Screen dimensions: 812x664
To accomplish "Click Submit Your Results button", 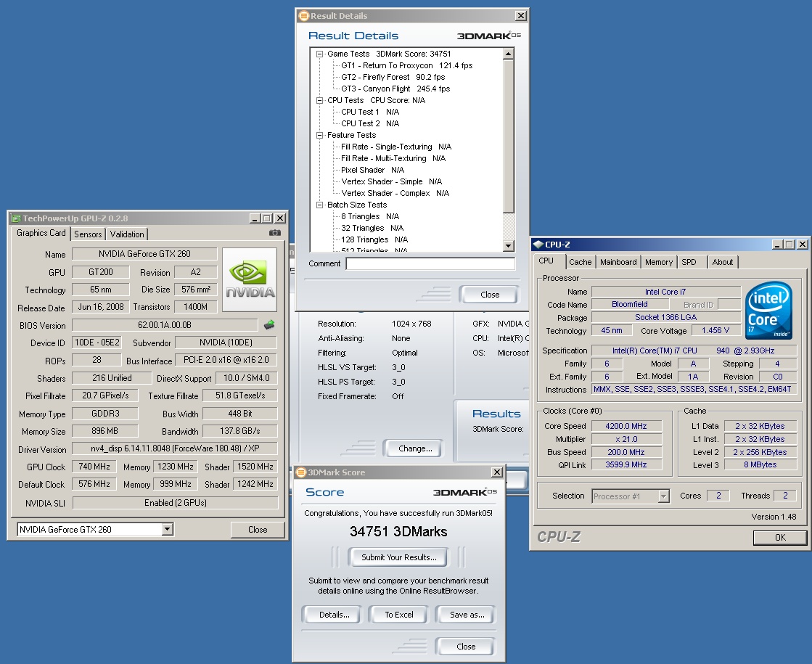I will pos(399,557).
